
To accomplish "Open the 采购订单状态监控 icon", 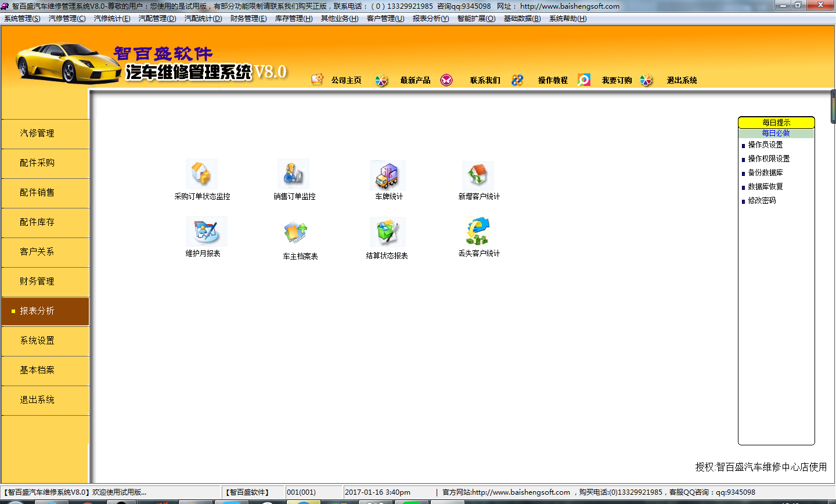I will click(201, 174).
